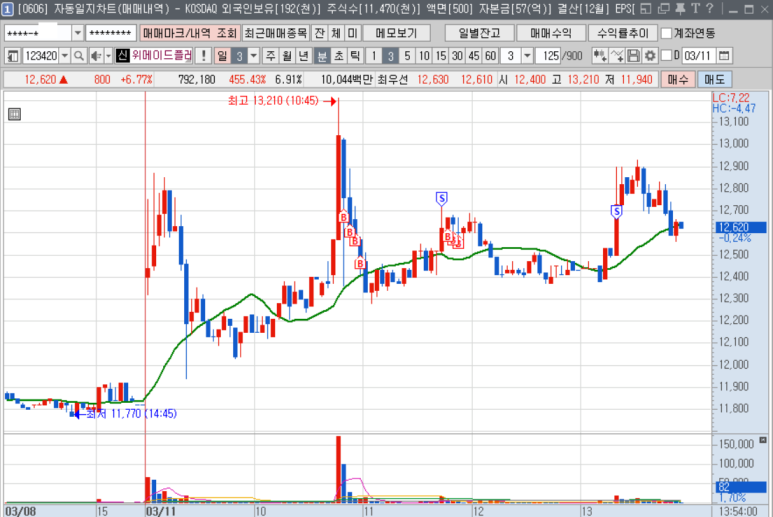Open the chart grid menu icon at the top-left of the chart
This screenshot has width=773, height=517.
tap(14, 114)
